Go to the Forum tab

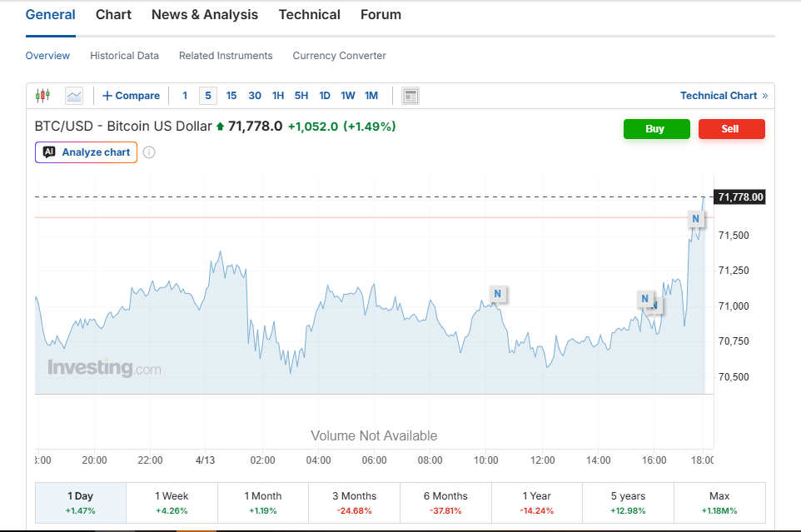[381, 15]
